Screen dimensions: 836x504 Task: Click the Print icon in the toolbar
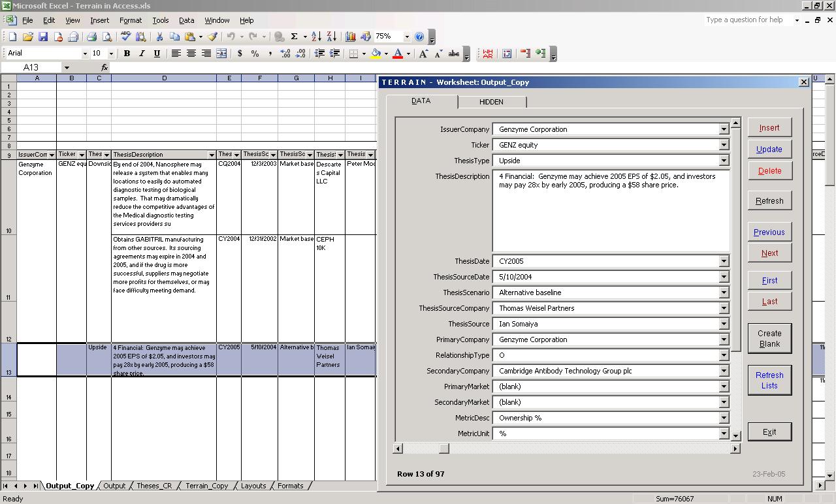tap(91, 37)
